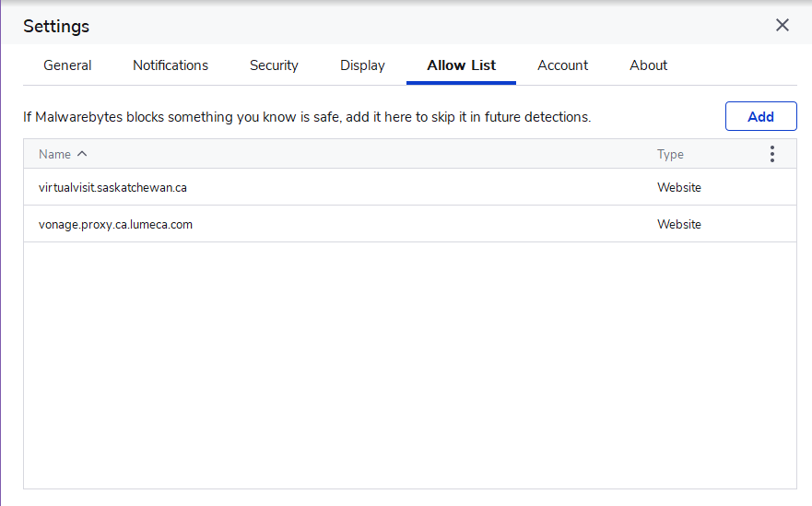Select the virtualvisit.saskatchewan.ca entry
The width and height of the screenshot is (812, 506).
pyautogui.click(x=112, y=188)
